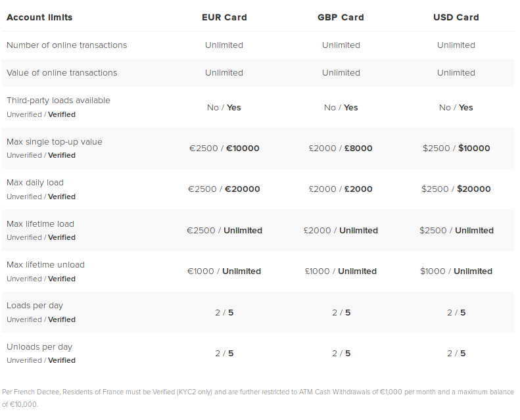Viewport: 520px width, 420px height.
Task: Click the Max lifetime load row label
Action: click(x=40, y=223)
